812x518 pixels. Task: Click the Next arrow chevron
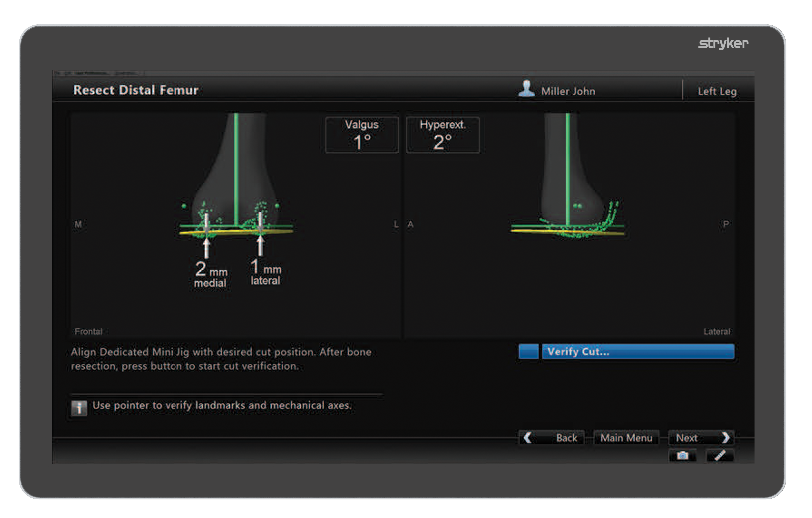(x=726, y=437)
